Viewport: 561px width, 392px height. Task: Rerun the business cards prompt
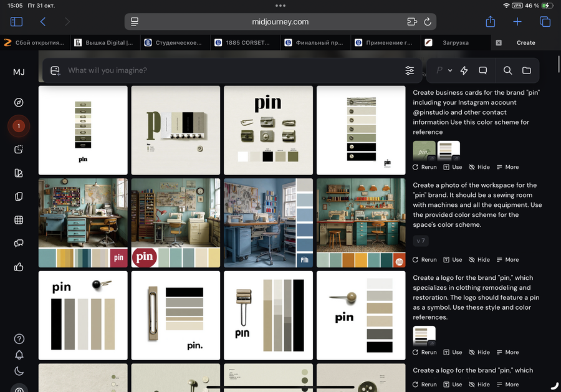point(424,167)
